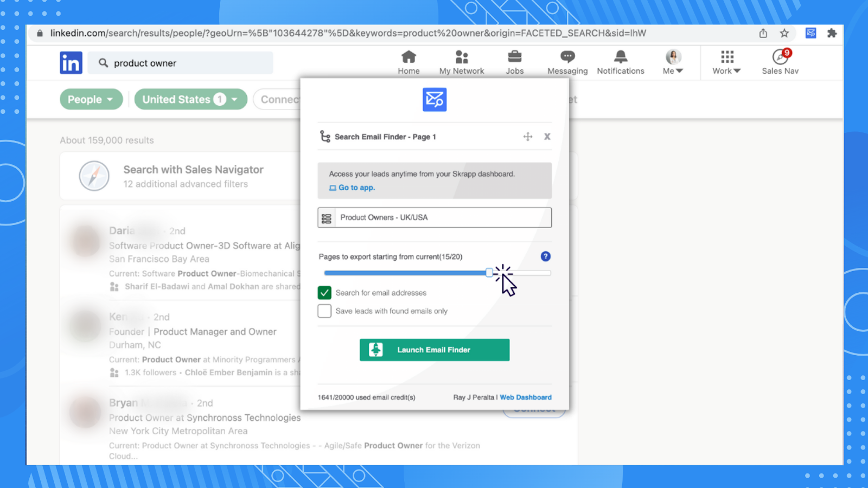This screenshot has height=488, width=868.
Task: Click the browser address bar URL
Action: tap(348, 33)
